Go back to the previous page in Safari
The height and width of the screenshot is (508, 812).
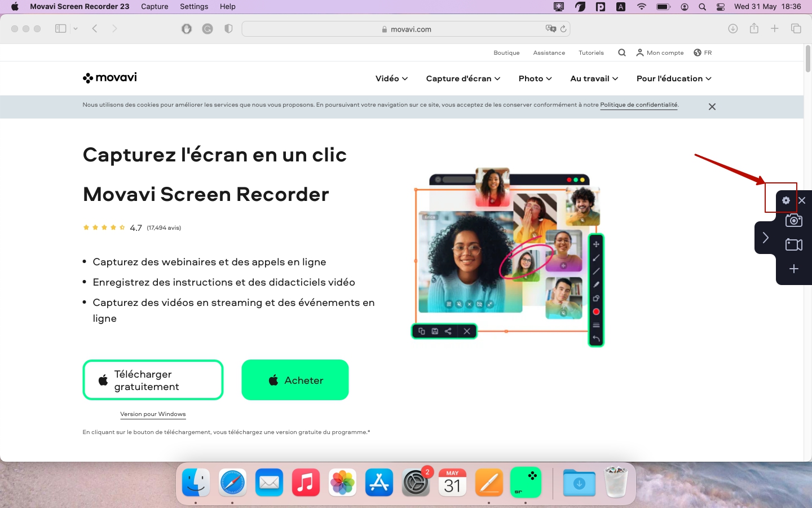(95, 28)
